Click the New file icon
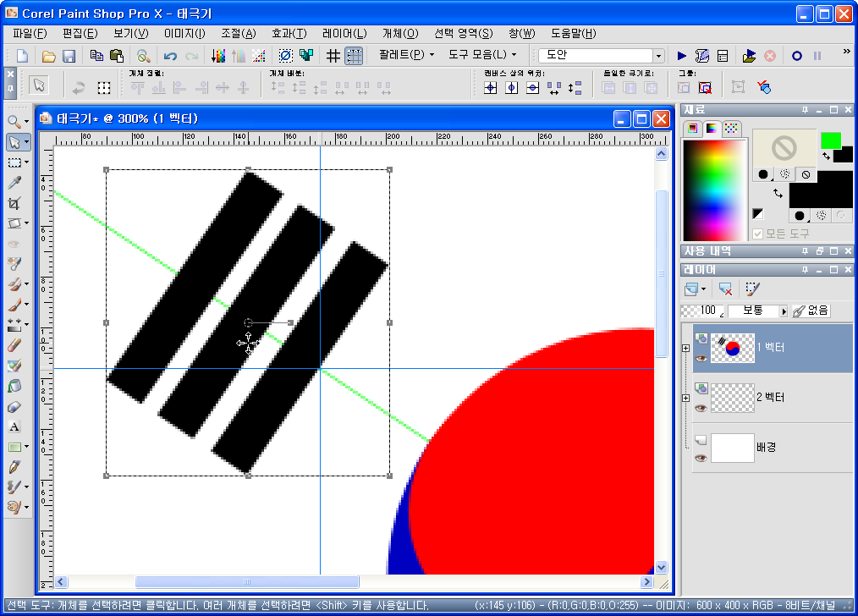The image size is (858, 616). click(23, 56)
